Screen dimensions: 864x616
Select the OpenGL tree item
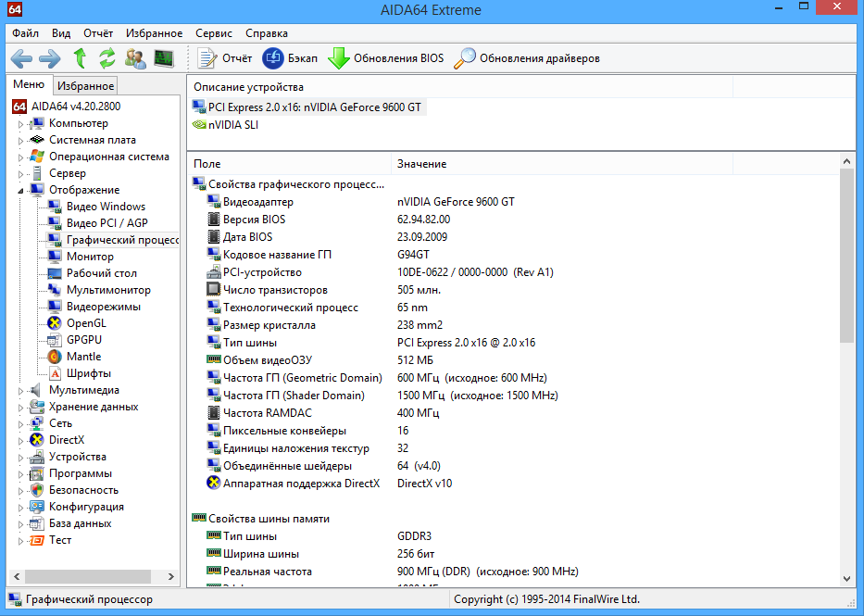click(x=86, y=323)
